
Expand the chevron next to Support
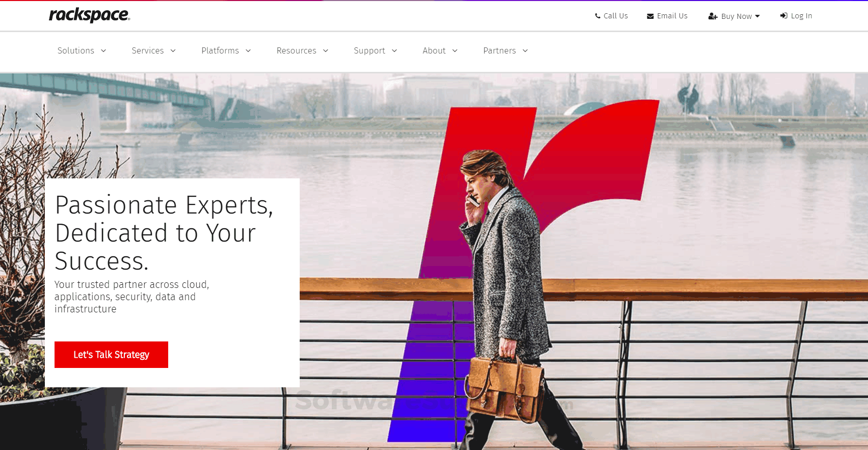pyautogui.click(x=394, y=50)
